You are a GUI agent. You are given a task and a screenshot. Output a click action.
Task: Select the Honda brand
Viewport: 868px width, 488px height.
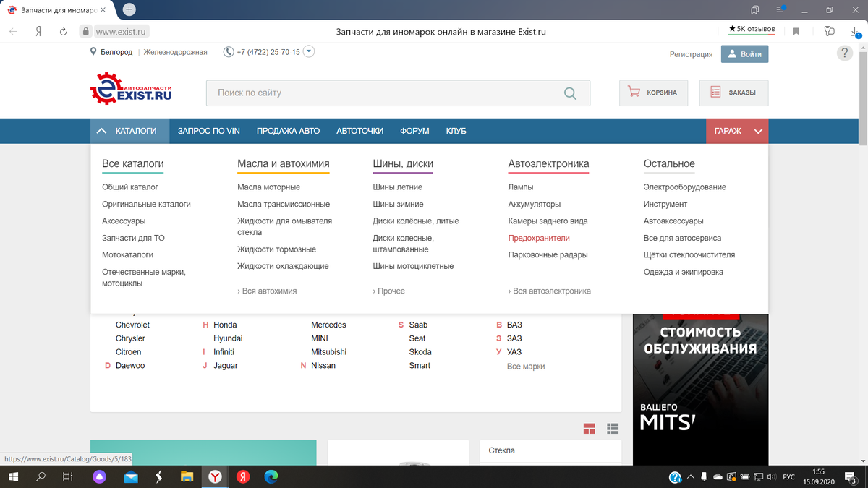pyautogui.click(x=225, y=325)
